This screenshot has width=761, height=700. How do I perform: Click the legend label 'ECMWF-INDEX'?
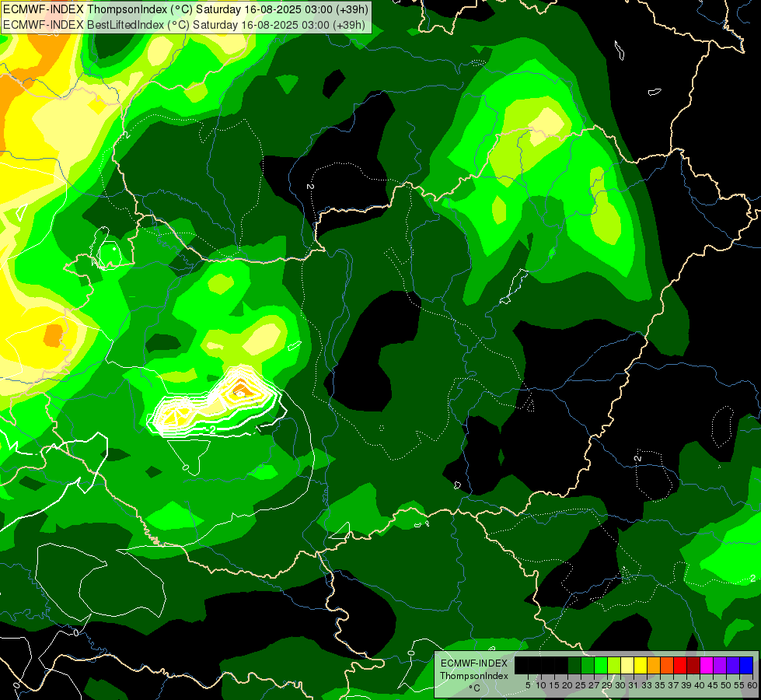click(474, 663)
